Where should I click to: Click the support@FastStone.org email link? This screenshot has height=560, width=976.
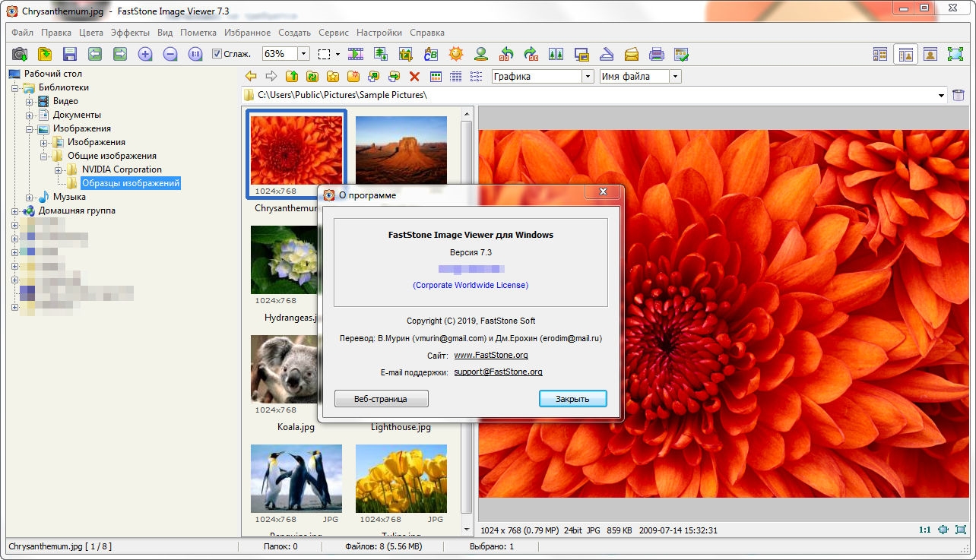(x=498, y=372)
